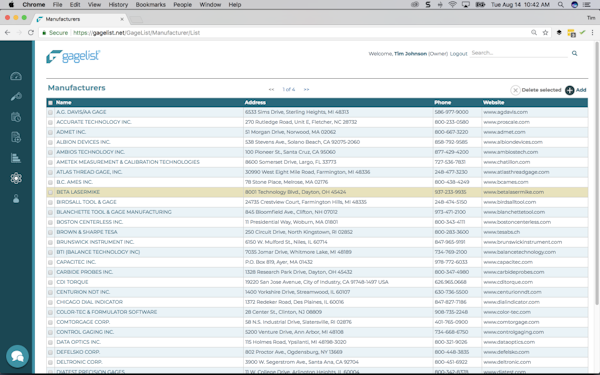Sort by the Phone column header
Screen dimensions: 600x375
pyautogui.click(x=442, y=103)
